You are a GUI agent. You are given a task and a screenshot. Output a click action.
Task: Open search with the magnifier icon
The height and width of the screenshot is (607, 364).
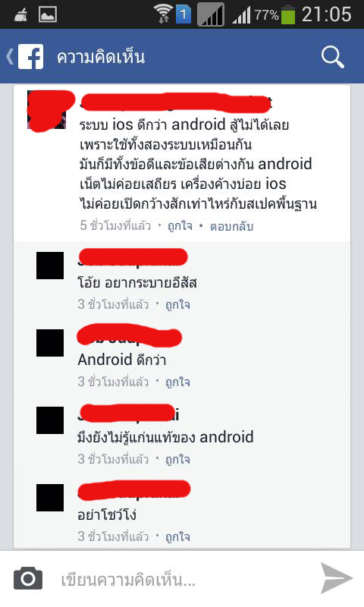[332, 58]
